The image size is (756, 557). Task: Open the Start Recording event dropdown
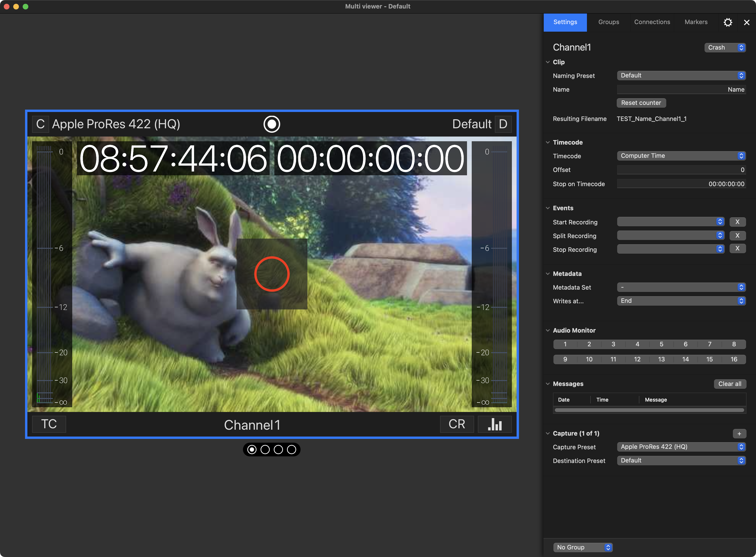(x=670, y=222)
